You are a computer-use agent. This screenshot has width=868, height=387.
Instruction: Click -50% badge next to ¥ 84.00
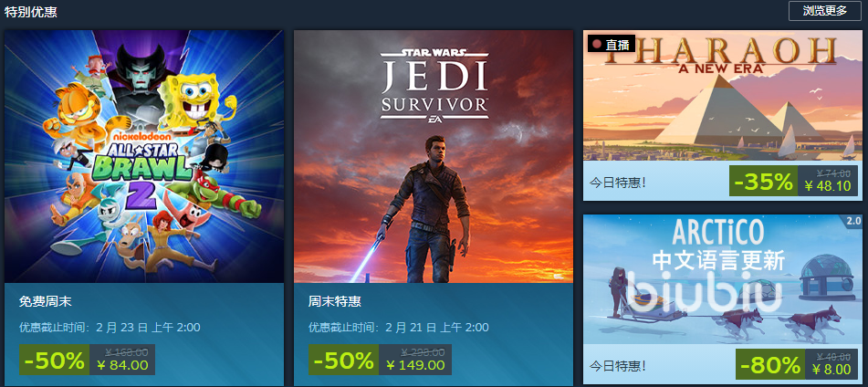[54, 360]
